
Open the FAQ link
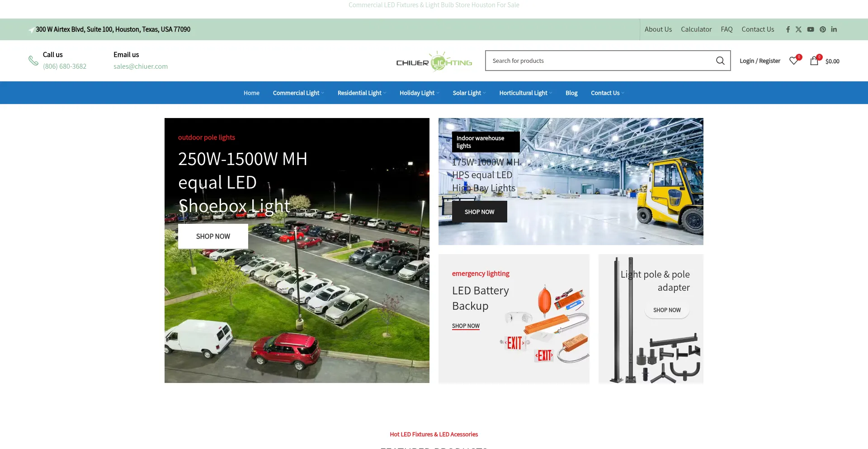(x=726, y=29)
